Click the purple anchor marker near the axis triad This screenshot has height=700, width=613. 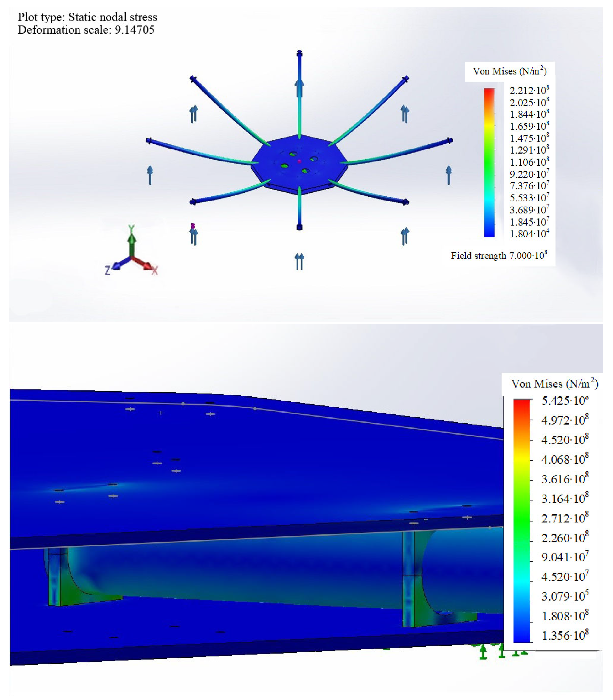(194, 226)
